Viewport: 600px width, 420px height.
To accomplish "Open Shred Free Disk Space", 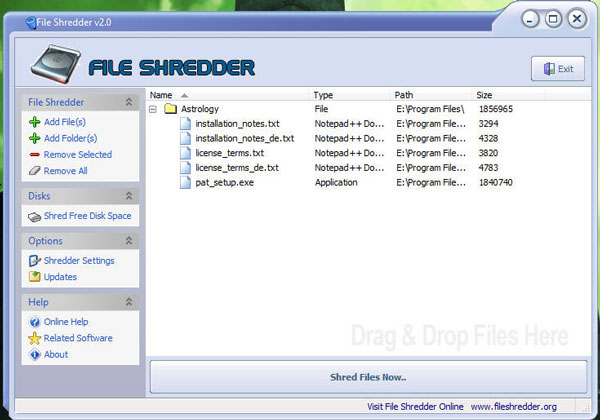I will (87, 216).
